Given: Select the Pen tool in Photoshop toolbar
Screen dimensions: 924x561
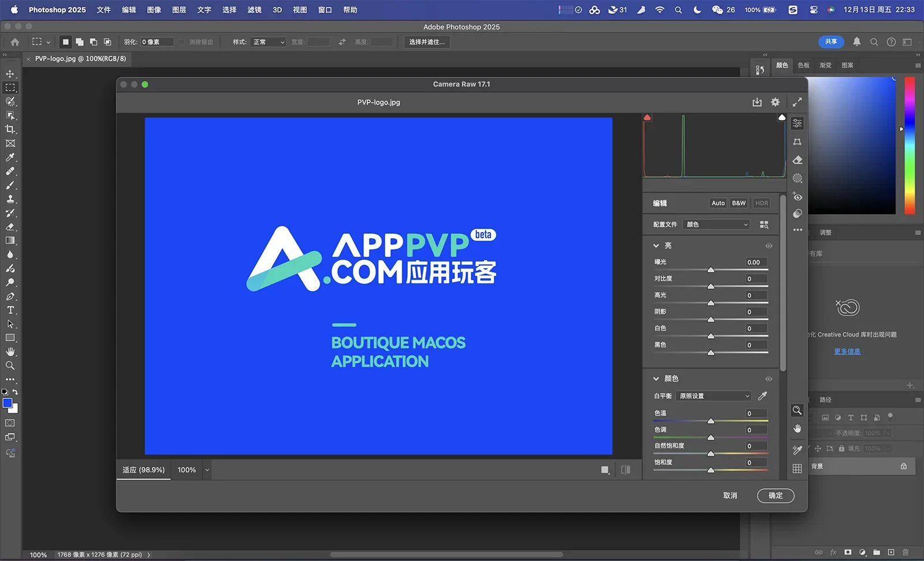Looking at the screenshot, I should click(x=10, y=296).
